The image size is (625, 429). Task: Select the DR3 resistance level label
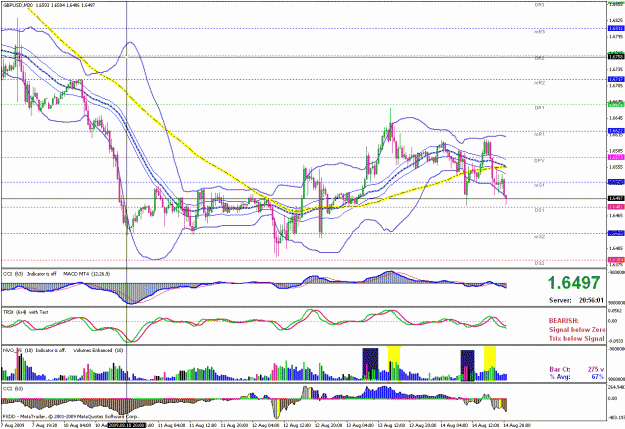pyautogui.click(x=539, y=6)
